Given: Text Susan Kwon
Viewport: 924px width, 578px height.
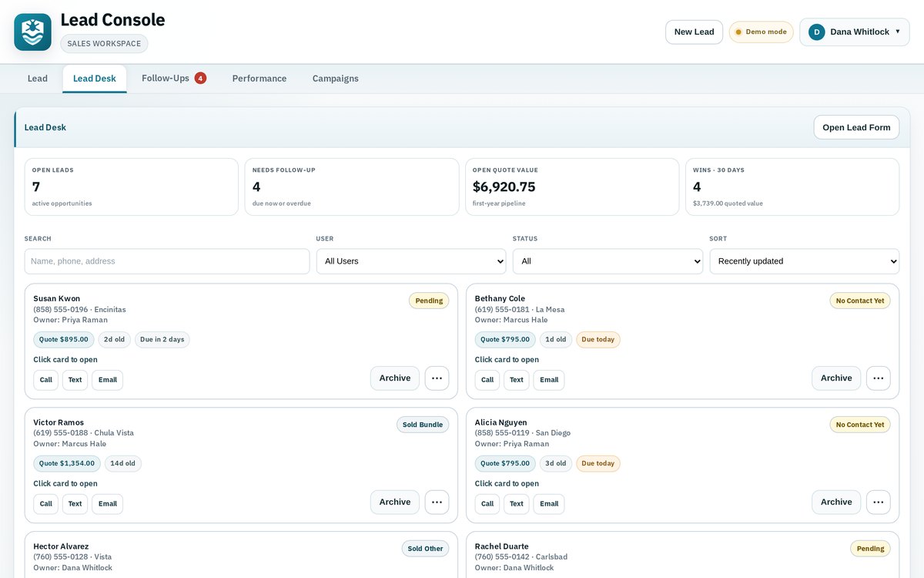Looking at the screenshot, I should click(x=75, y=380).
